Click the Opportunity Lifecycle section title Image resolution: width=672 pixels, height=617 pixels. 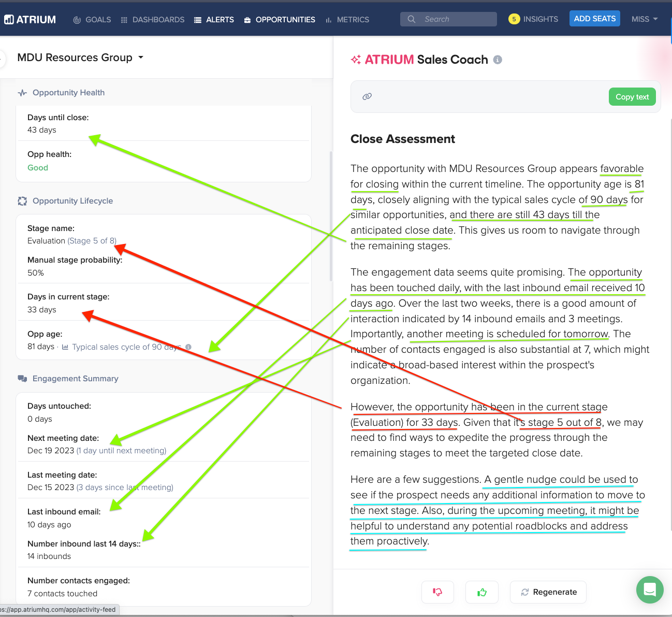pos(72,201)
